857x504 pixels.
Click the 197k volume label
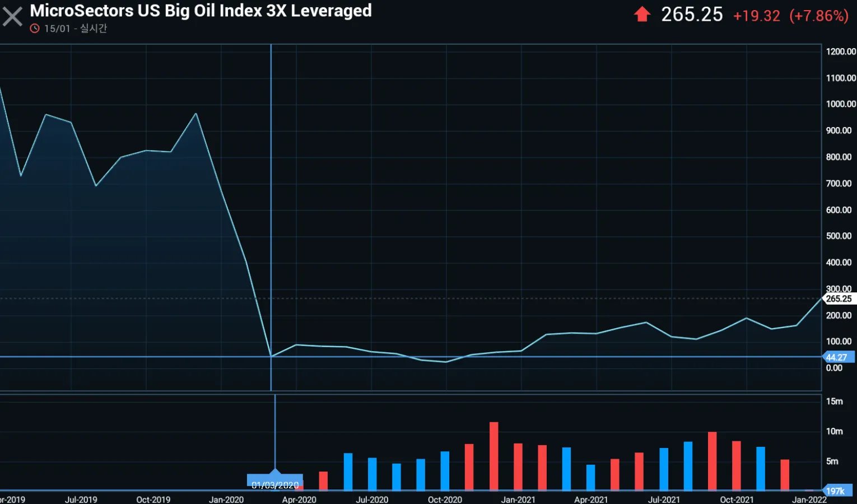[837, 491]
